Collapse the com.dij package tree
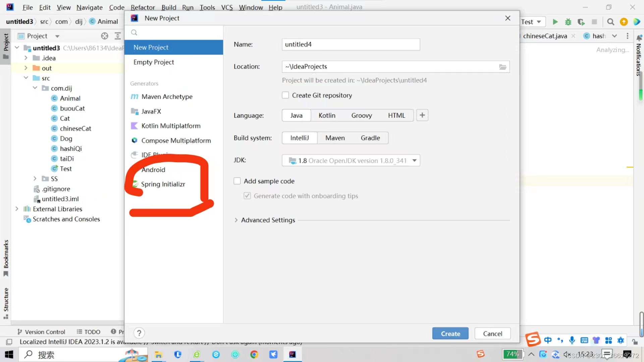This screenshot has height=362, width=644. click(x=35, y=88)
